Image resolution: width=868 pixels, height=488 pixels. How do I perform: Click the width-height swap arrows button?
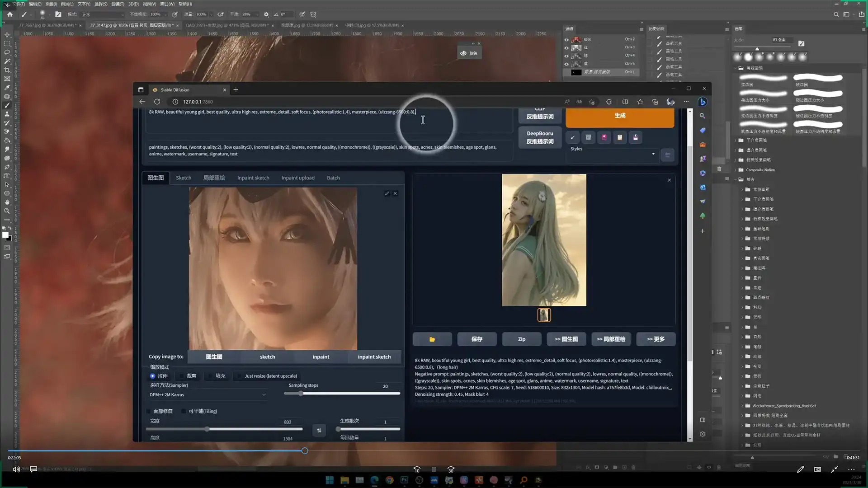[x=319, y=430]
